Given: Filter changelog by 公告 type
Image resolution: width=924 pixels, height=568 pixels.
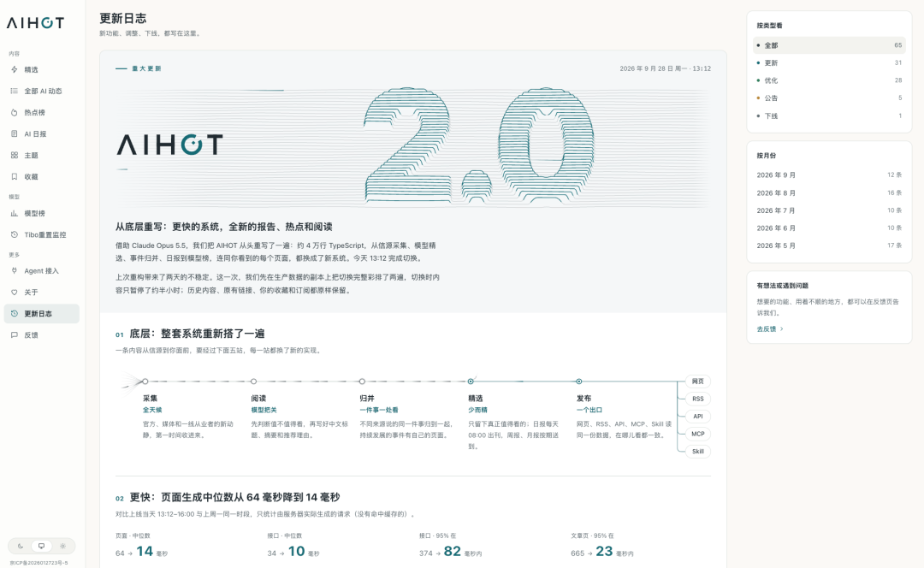Looking at the screenshot, I should coord(829,98).
